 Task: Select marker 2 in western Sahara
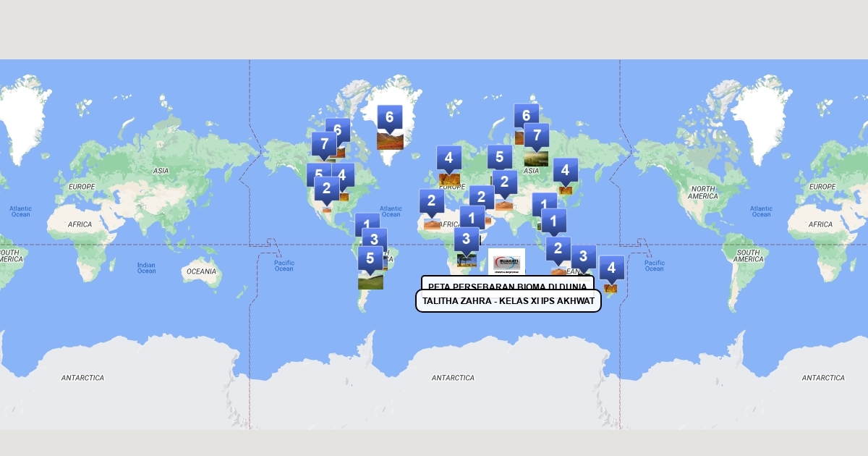click(431, 200)
